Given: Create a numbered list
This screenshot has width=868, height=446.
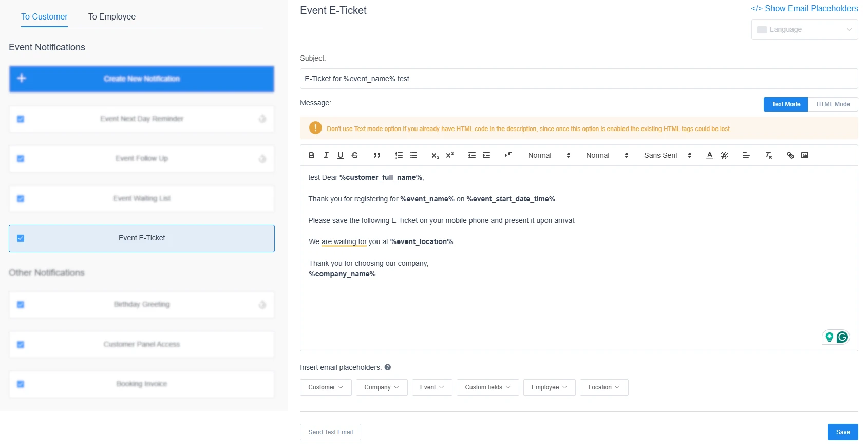Looking at the screenshot, I should [x=399, y=155].
